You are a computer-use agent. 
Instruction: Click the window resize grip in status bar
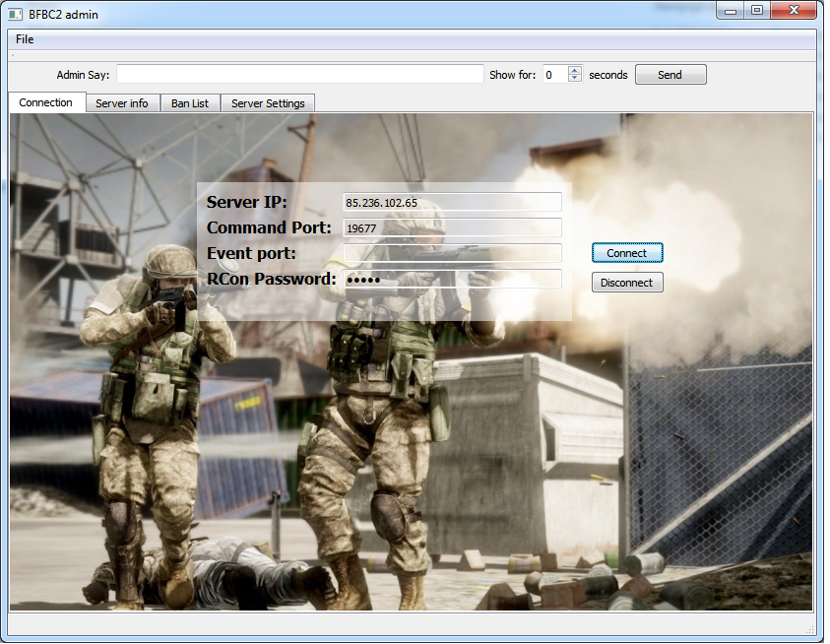[810, 629]
